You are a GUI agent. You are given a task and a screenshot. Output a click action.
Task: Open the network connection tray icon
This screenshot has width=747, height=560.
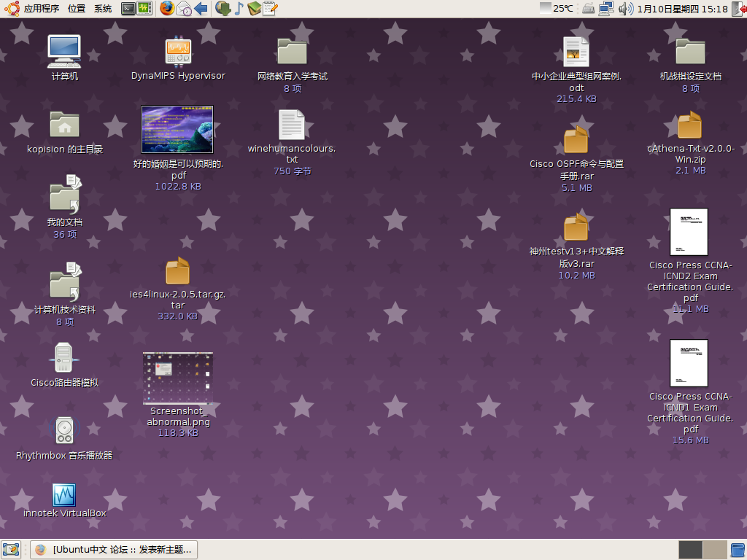coord(606,9)
